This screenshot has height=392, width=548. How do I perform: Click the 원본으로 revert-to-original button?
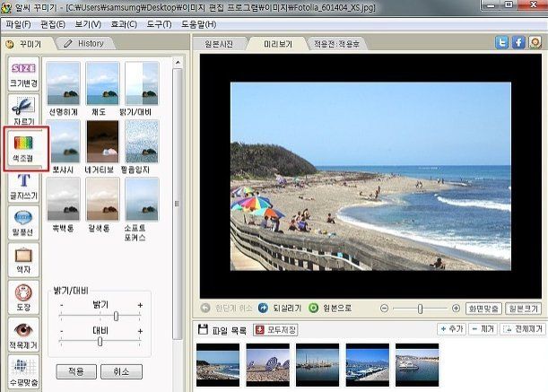coord(330,308)
